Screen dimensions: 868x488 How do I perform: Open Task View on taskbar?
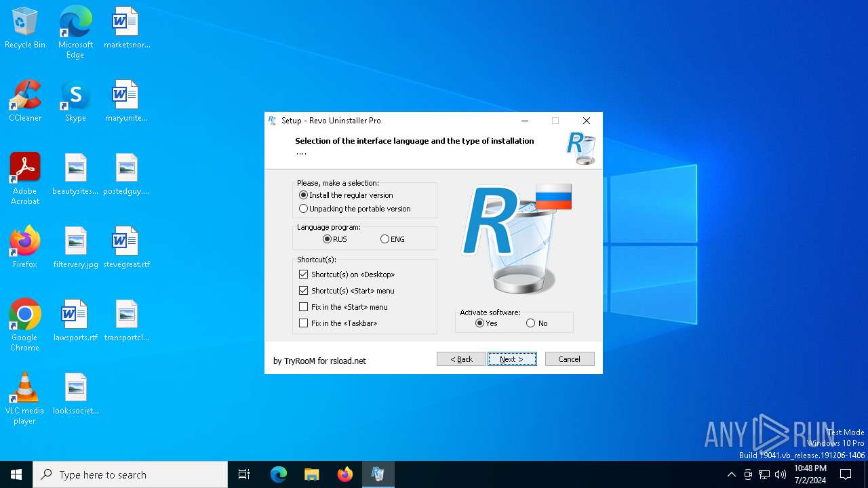[x=244, y=474]
